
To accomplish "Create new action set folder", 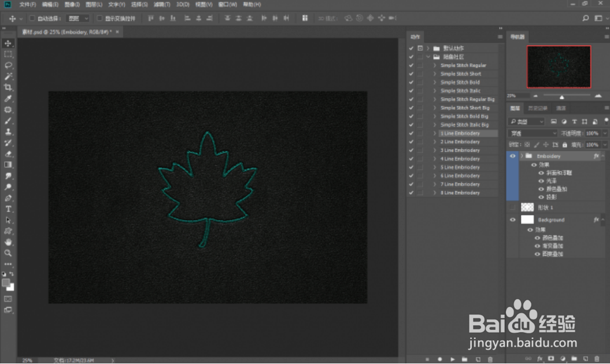I will point(464,359).
